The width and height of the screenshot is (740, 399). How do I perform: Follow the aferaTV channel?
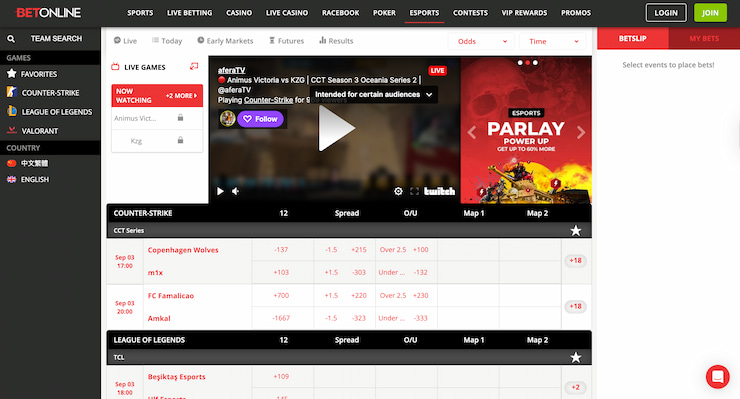(260, 119)
